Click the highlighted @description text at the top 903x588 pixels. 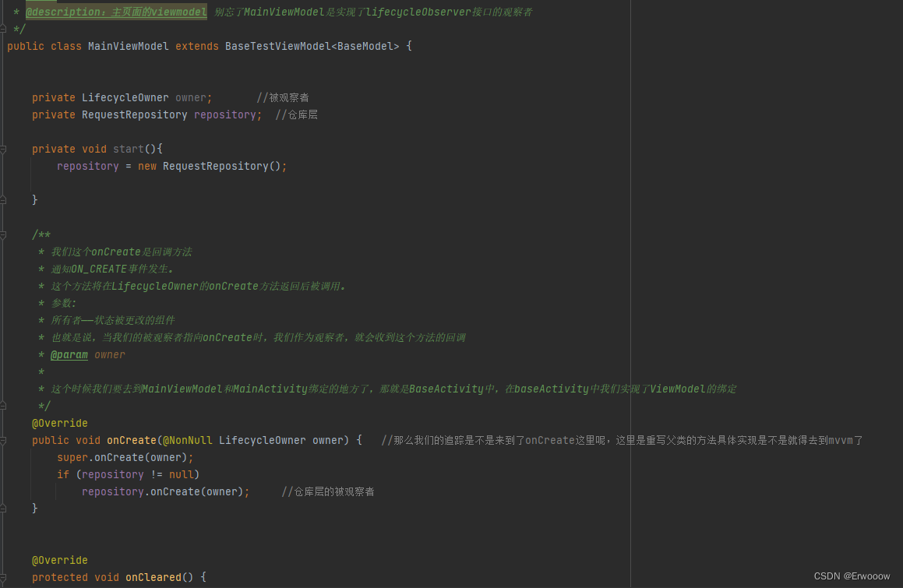pos(115,12)
